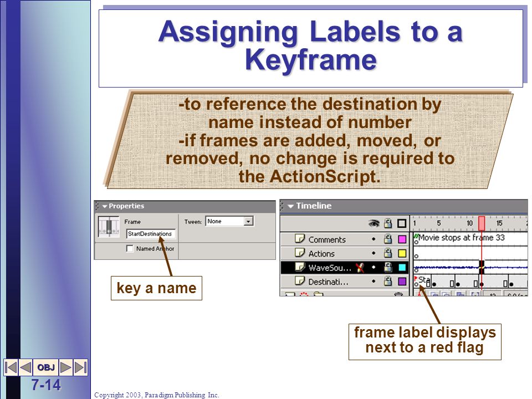
Task: Click frame number 5 on timeline ruler
Action: (x=439, y=223)
